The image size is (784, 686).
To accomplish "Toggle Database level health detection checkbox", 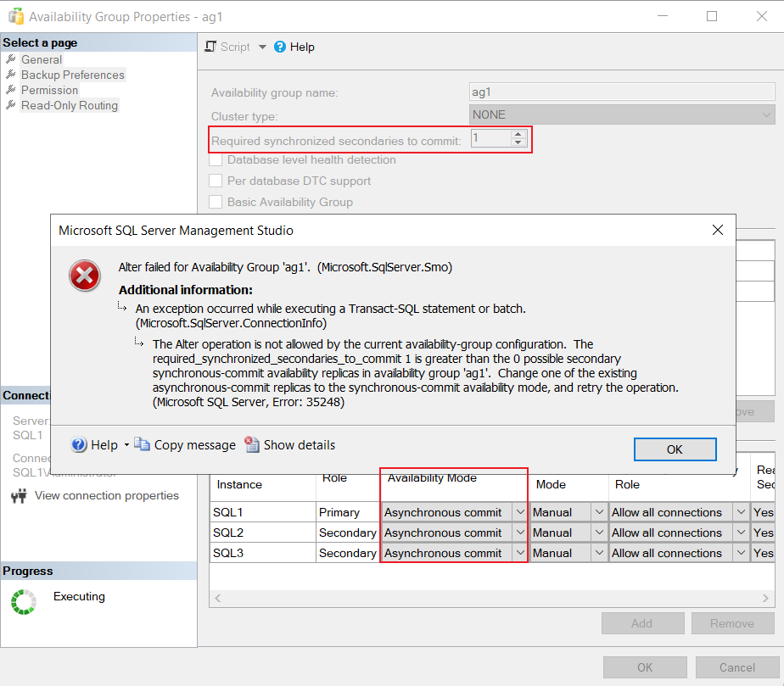I will pyautogui.click(x=216, y=160).
